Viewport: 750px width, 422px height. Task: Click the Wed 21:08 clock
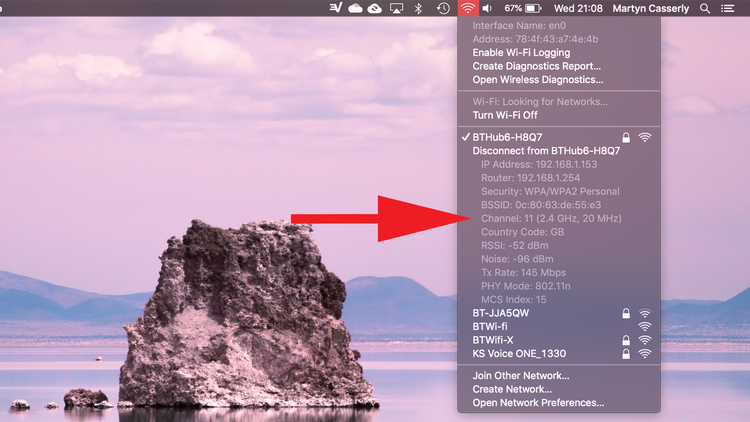tap(578, 8)
